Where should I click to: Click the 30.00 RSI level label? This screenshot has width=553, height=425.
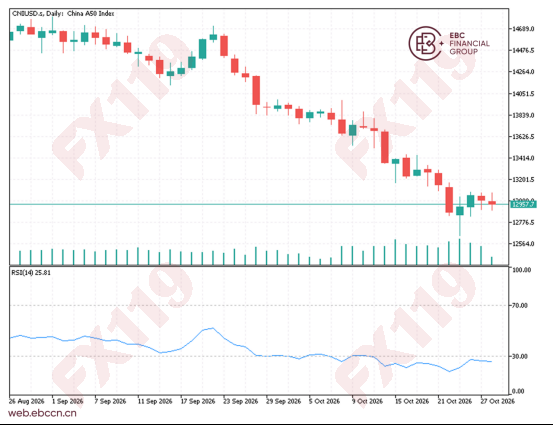(x=520, y=357)
